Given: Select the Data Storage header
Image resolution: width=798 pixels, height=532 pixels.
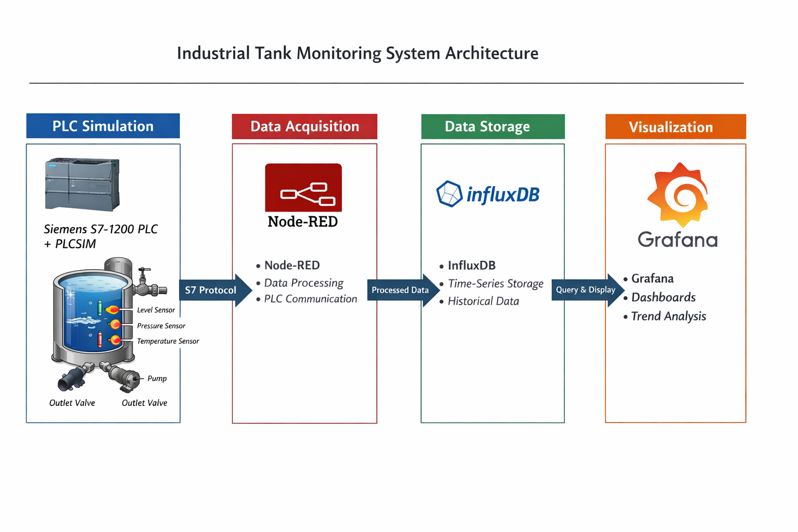Looking at the screenshot, I should [x=493, y=126].
